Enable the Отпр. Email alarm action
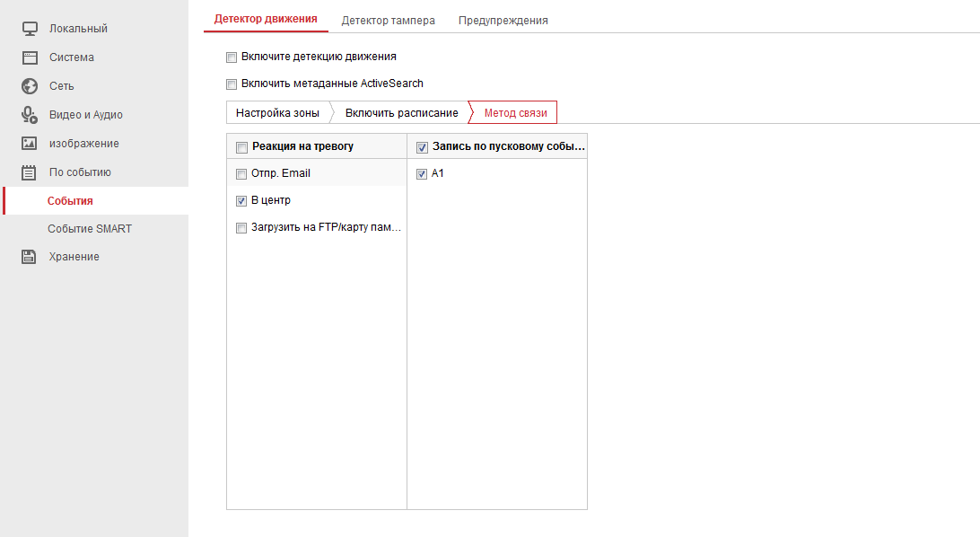This screenshot has width=980, height=537. 241,172
